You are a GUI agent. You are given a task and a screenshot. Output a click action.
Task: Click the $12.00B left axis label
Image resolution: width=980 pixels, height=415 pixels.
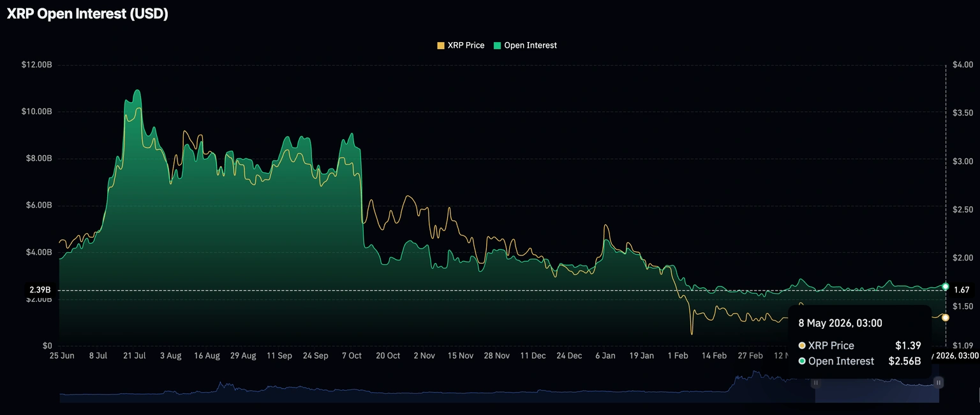pyautogui.click(x=36, y=64)
